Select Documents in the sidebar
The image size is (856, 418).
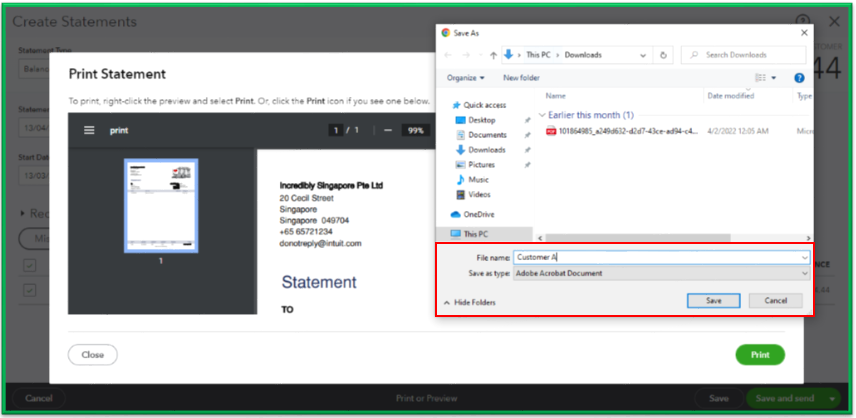tap(481, 135)
